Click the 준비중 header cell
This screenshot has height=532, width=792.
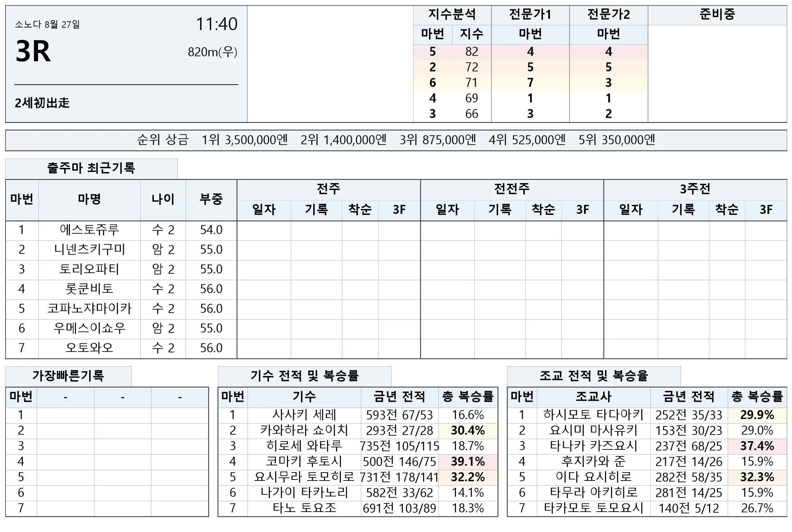click(717, 15)
